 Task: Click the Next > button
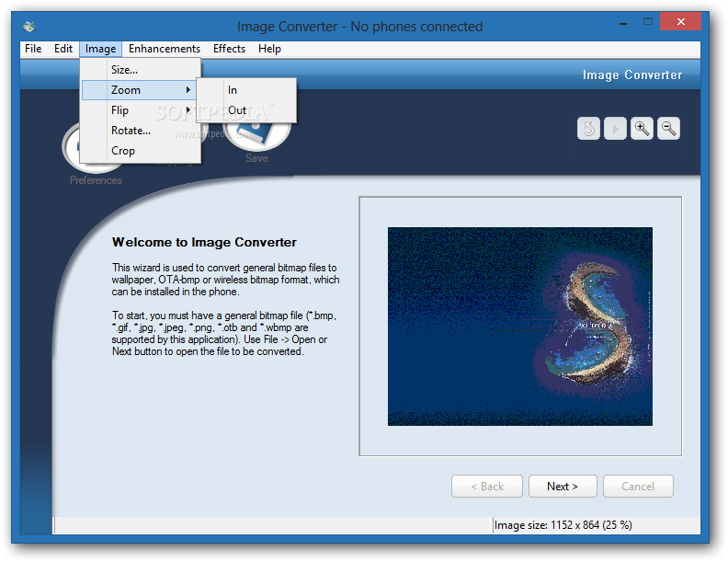click(x=563, y=487)
